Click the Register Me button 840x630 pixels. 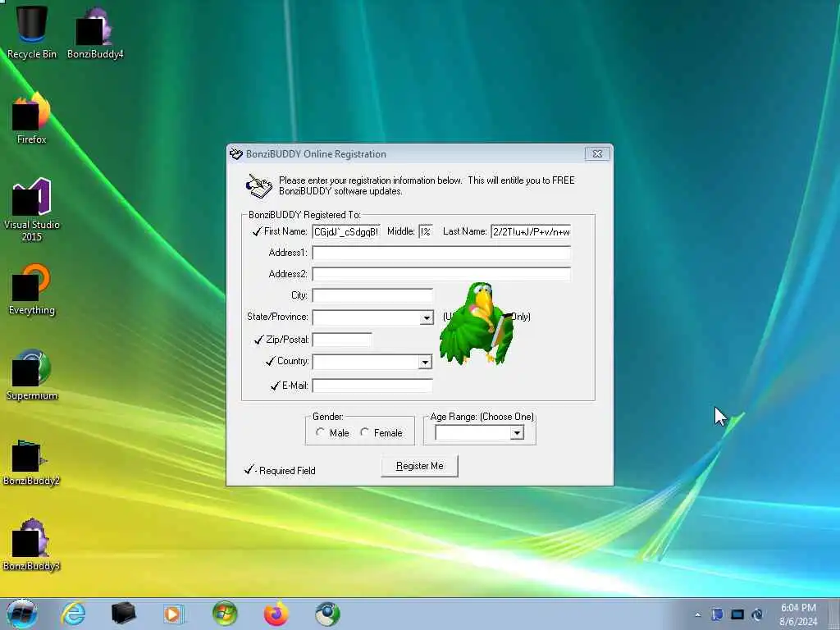pyautogui.click(x=419, y=466)
